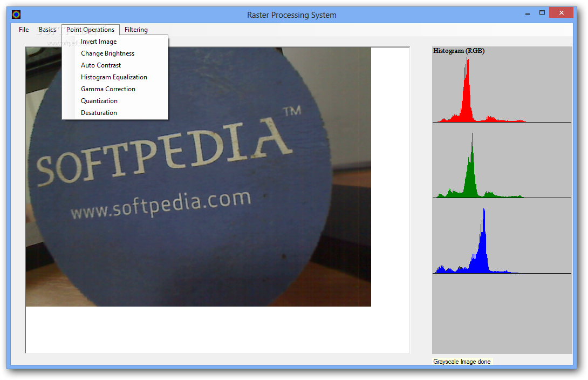The image size is (588, 380).
Task: Apply Auto Contrast from menu
Action: [115, 65]
